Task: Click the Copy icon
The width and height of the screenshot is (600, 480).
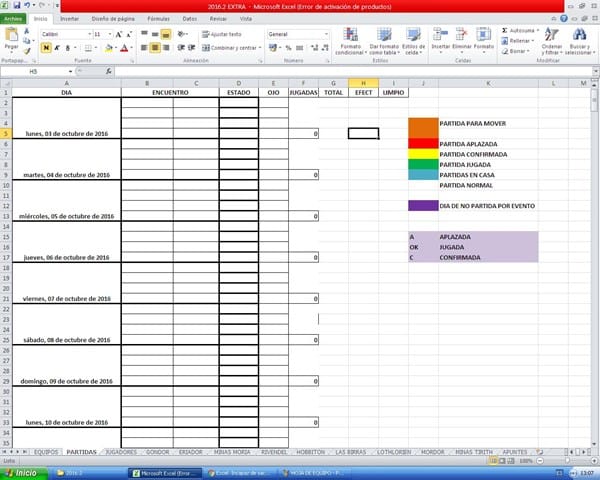Action: [26, 41]
